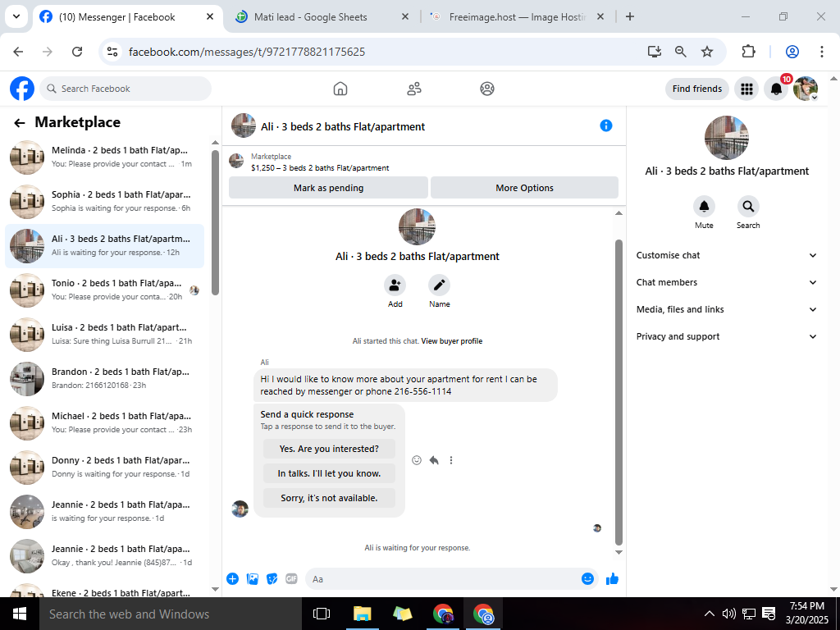Open more message options three dots
This screenshot has width=840, height=630.
[451, 460]
